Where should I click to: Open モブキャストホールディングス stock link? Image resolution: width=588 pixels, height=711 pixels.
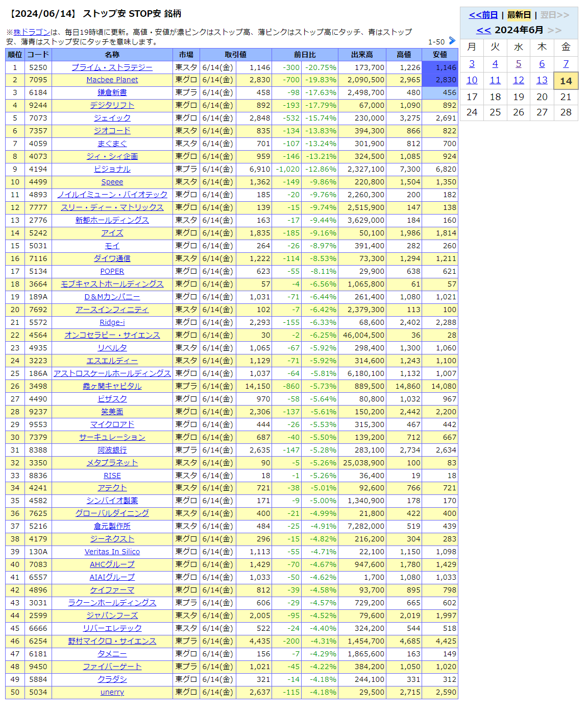click(x=112, y=285)
